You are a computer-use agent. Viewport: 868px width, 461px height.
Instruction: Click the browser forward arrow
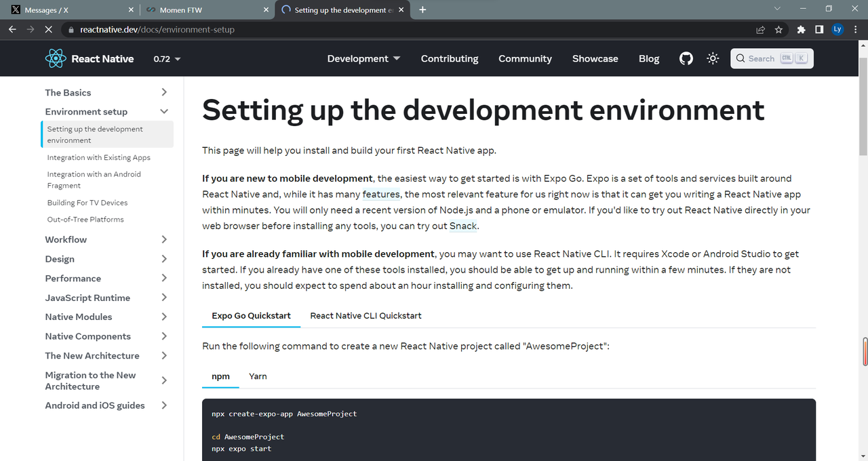pos(31,30)
